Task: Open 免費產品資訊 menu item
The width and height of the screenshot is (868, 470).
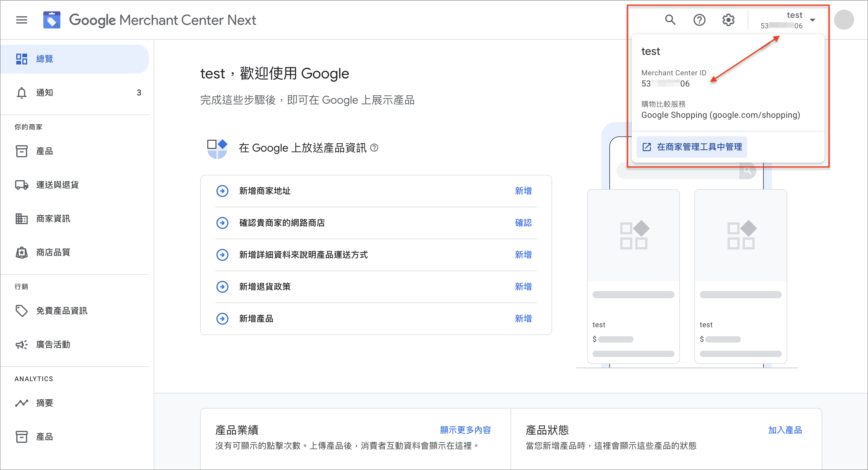Action: [x=74, y=311]
